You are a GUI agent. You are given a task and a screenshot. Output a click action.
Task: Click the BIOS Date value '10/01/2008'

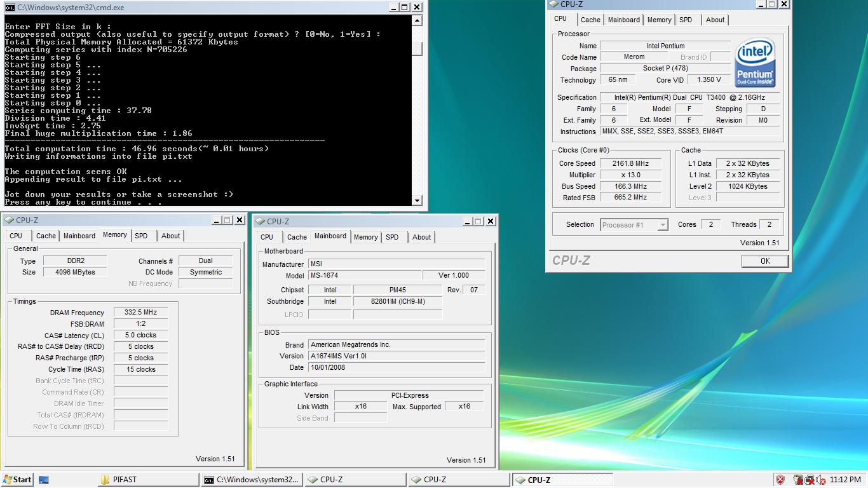point(397,367)
